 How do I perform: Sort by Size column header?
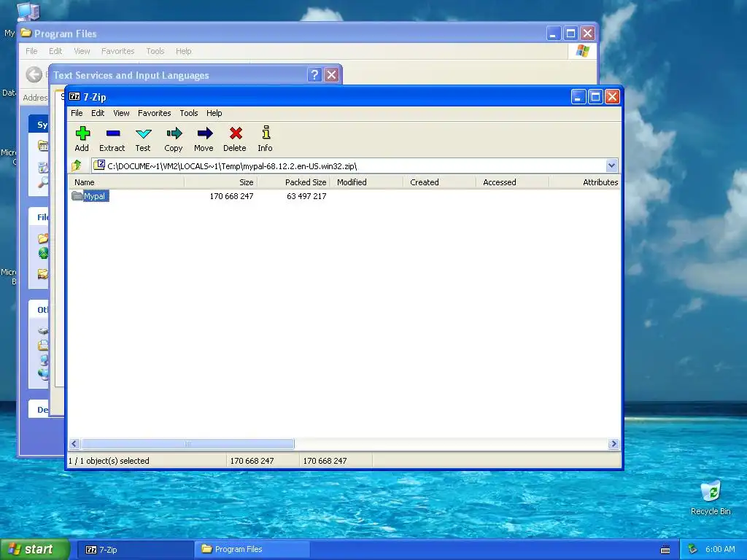(220, 182)
